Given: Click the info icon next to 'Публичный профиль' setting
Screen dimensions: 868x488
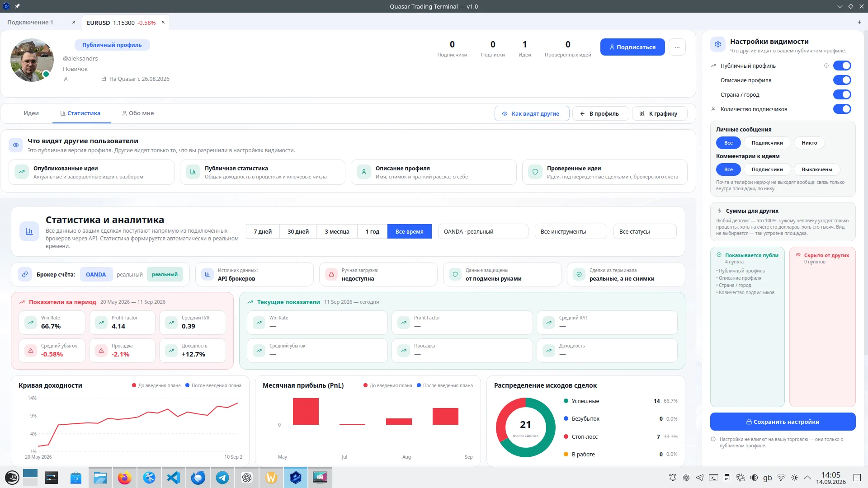Looking at the screenshot, I should [x=826, y=66].
